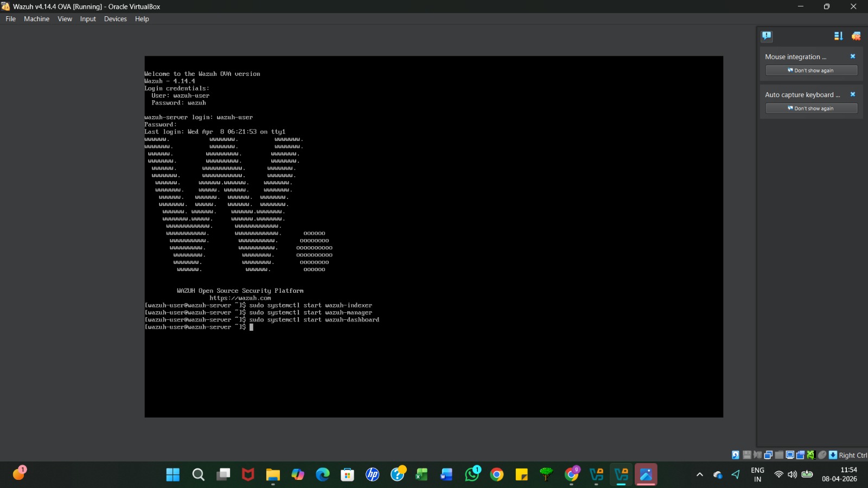The image size is (868, 488).
Task: Click inside the Wazuh VM terminal screen
Action: tap(433, 236)
